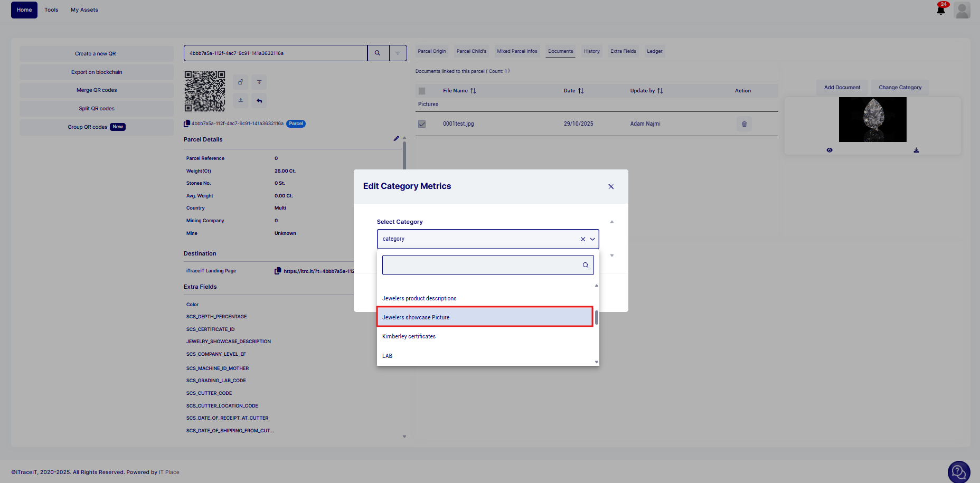Click the category search input field
Image resolution: width=980 pixels, height=483 pixels.
pyautogui.click(x=480, y=265)
